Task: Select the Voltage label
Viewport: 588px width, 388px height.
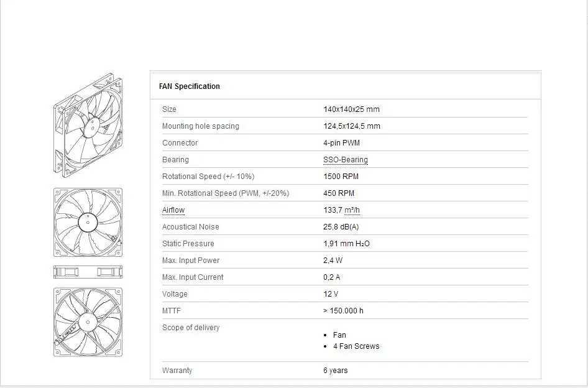Action: coord(175,294)
